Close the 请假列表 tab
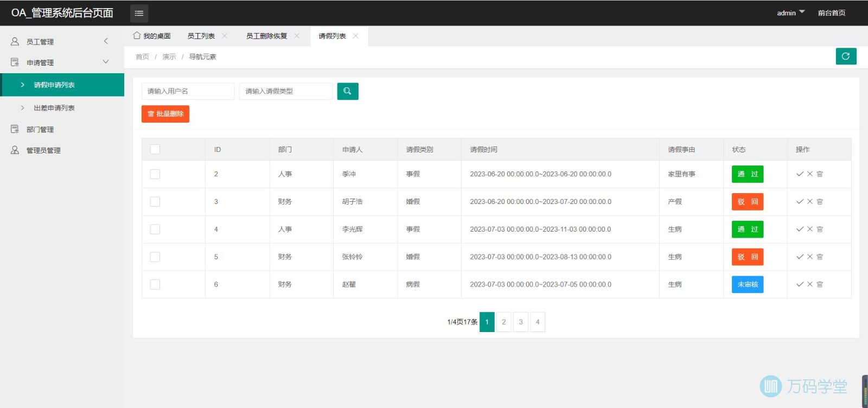The image size is (868, 408). (x=356, y=36)
